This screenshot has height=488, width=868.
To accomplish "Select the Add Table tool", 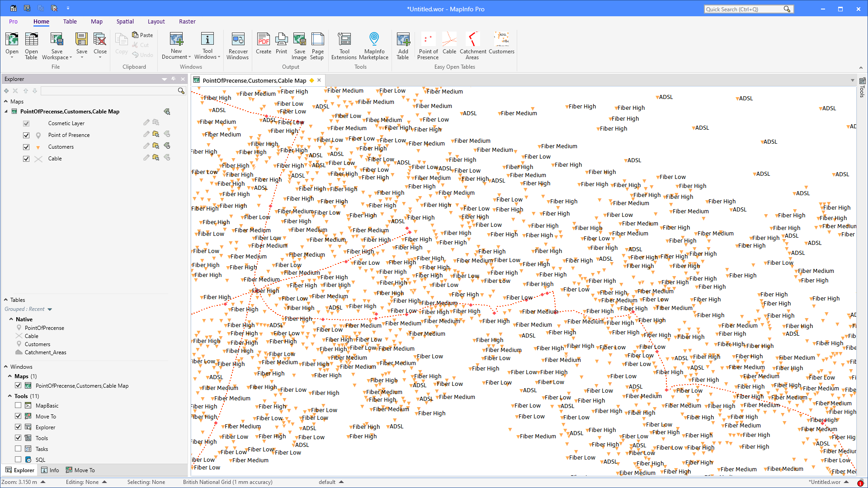I will pos(403,45).
